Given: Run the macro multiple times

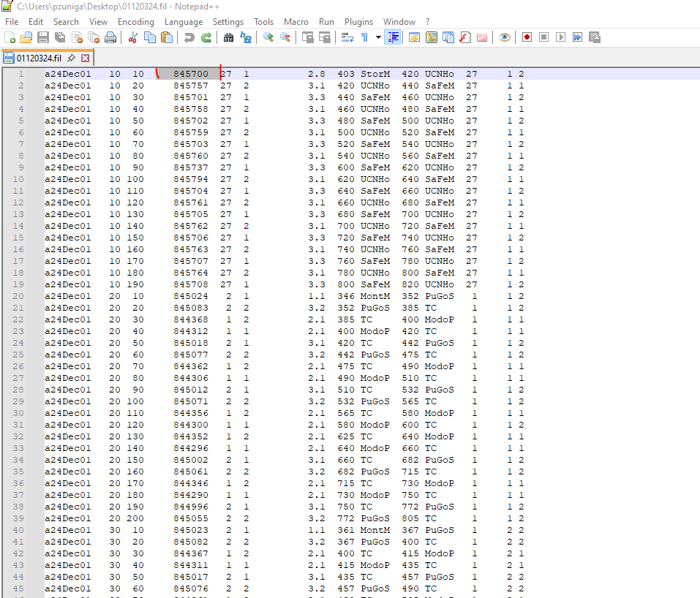Looking at the screenshot, I should 577,37.
